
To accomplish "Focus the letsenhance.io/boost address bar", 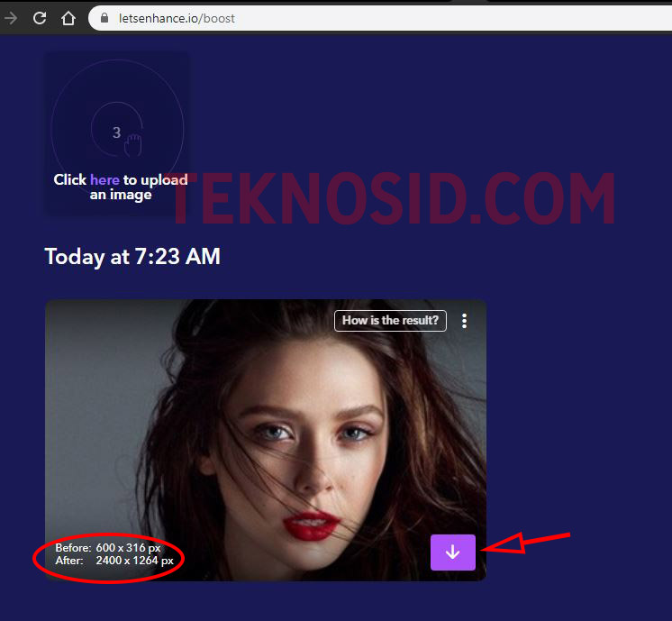I will pyautogui.click(x=380, y=18).
